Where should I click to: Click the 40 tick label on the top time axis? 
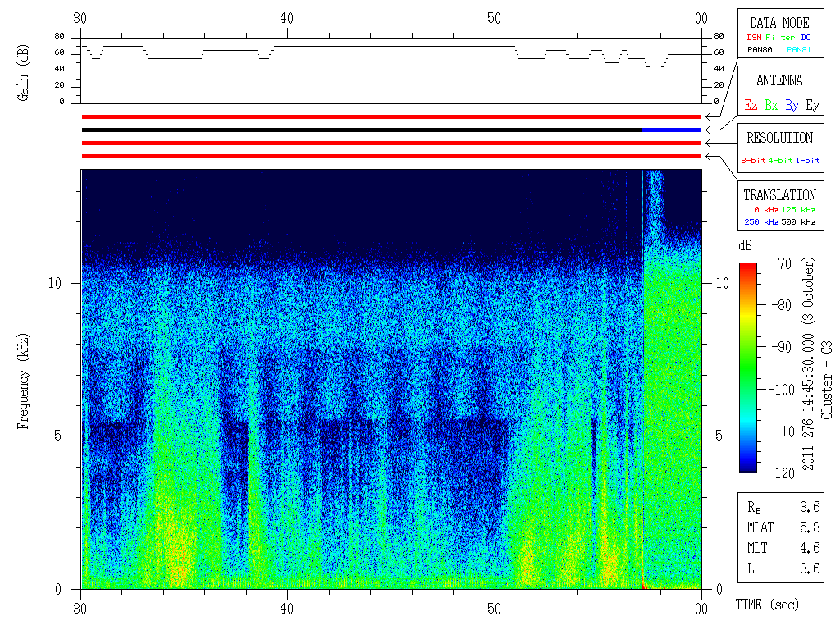click(x=287, y=19)
